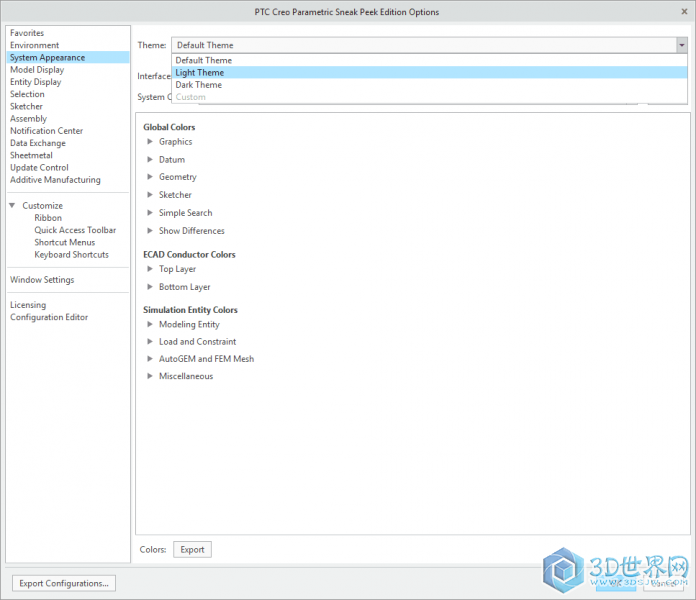The width and height of the screenshot is (696, 600).
Task: Expand Load and Constraint colors
Action: 150,342
